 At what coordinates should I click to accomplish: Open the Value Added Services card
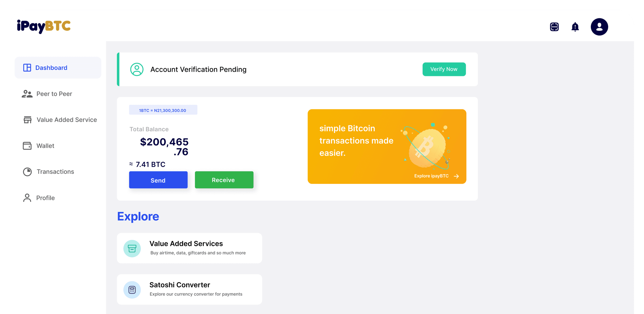click(189, 248)
